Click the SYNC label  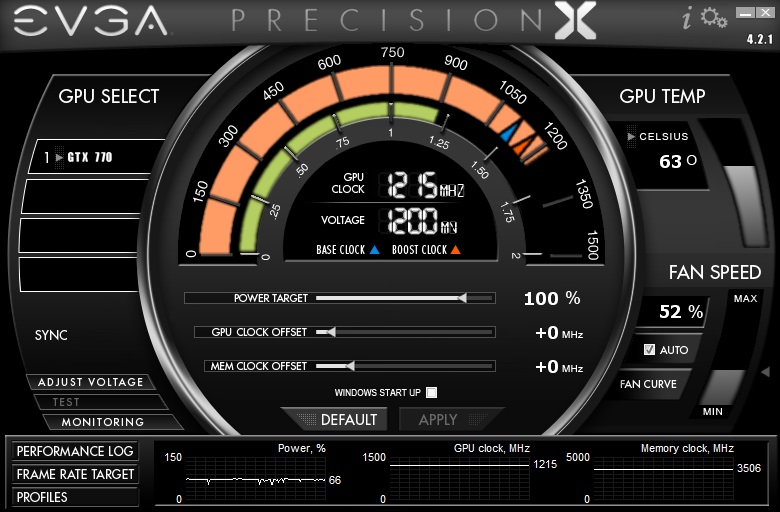pos(51,335)
